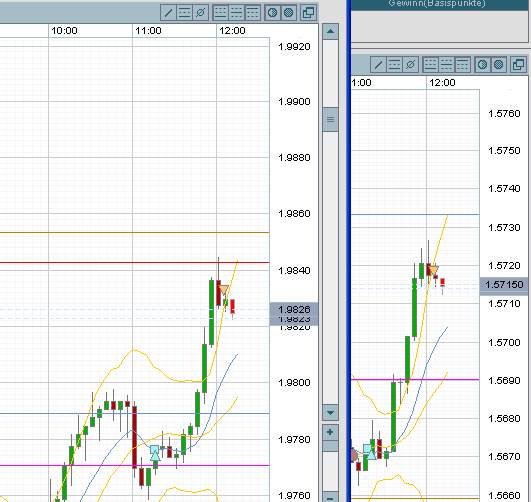The image size is (531, 502).
Task: Click the detach window icon in the right chart
Action: point(518,64)
